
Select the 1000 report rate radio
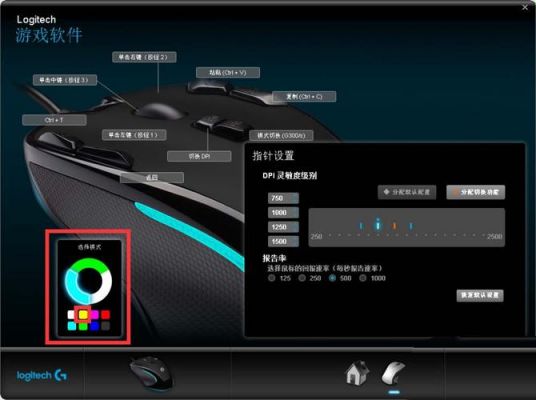pos(363,278)
